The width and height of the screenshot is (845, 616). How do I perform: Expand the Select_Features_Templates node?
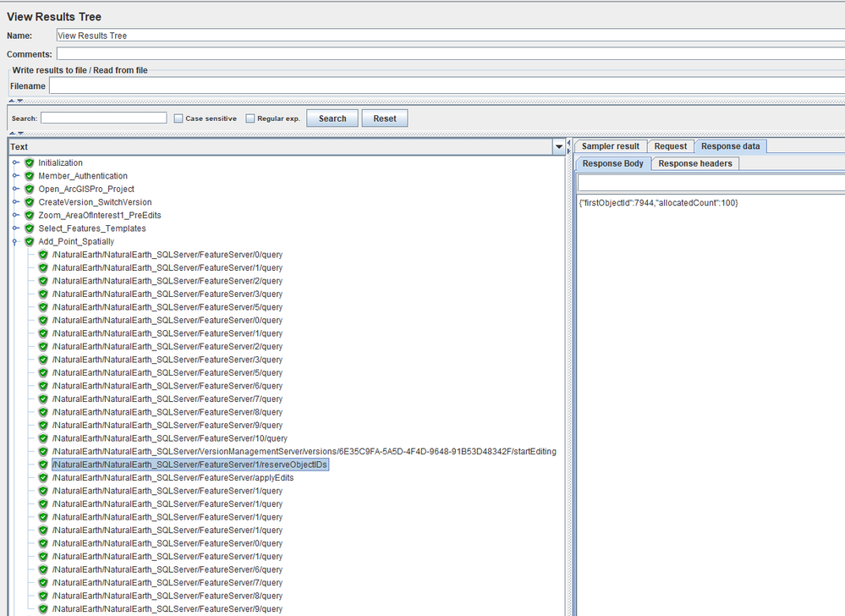pyautogui.click(x=15, y=228)
